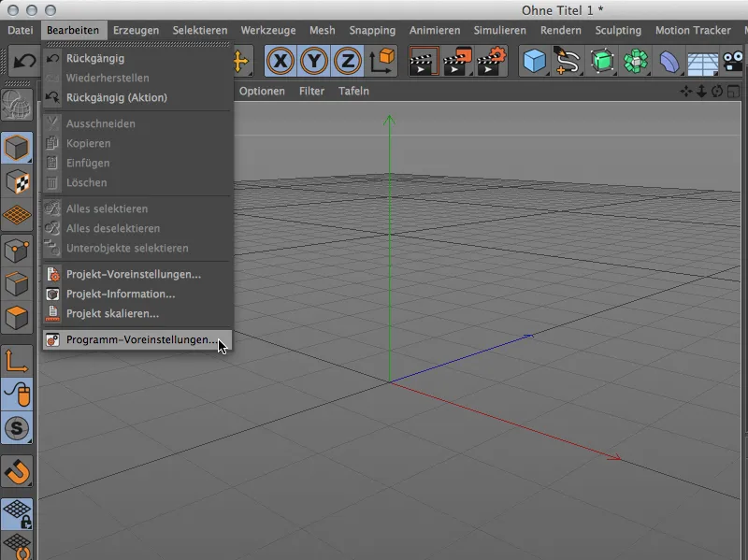This screenshot has width=748, height=560.
Task: Select the spline Pen tool
Action: [566, 61]
